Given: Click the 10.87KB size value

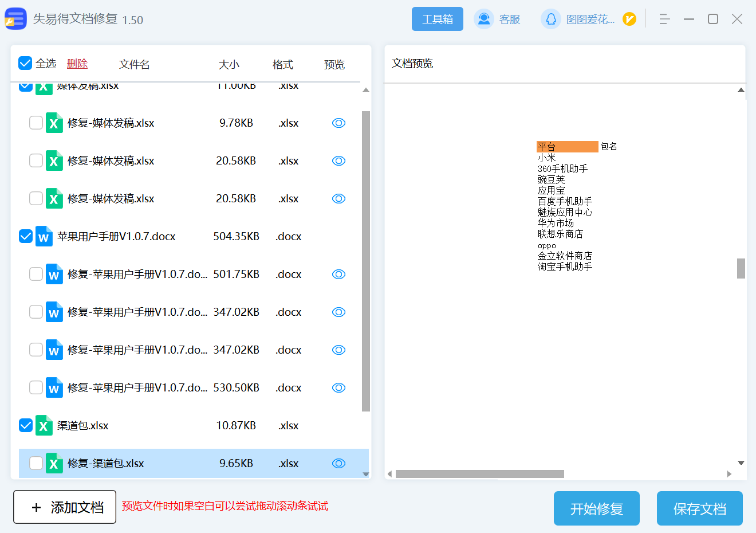Looking at the screenshot, I should (x=236, y=425).
